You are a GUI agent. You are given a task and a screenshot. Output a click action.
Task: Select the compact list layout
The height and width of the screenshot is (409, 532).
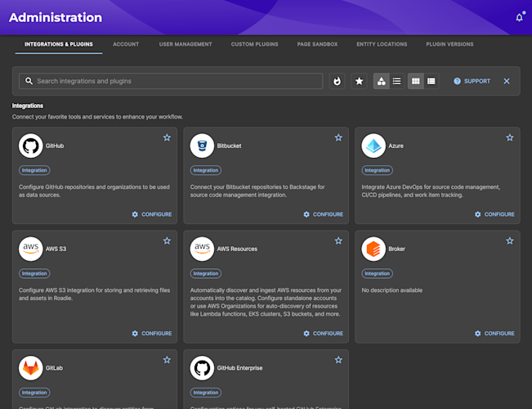(431, 81)
